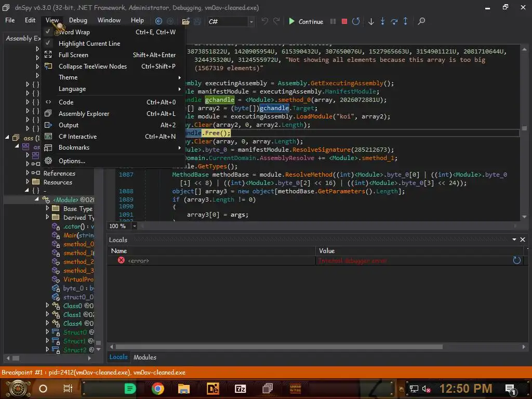Screen dimensions: 532x399
Task: Collapse the ass assembly node
Action: (7, 137)
